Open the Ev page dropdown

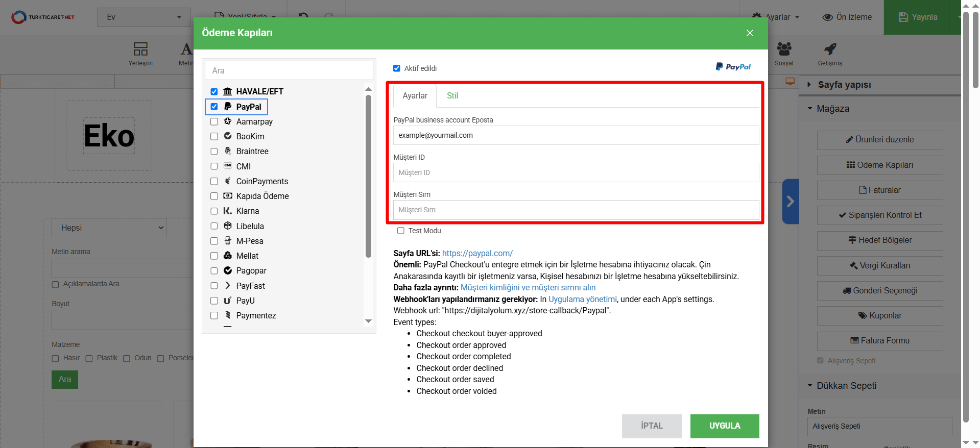click(144, 17)
